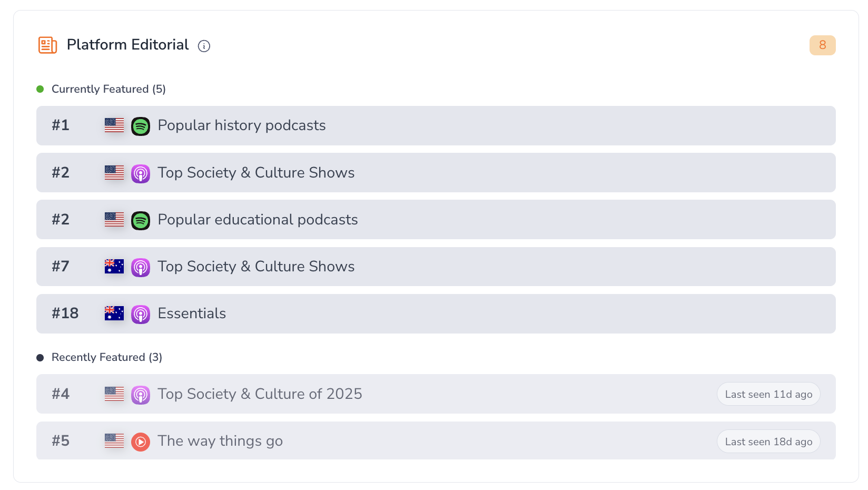Open The way things go entry

coord(220,441)
